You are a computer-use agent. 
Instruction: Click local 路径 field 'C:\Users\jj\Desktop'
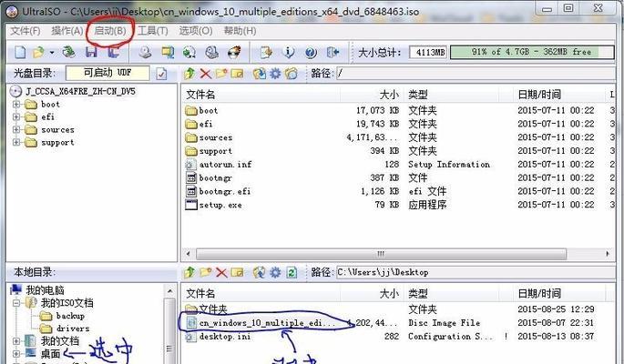pyautogui.click(x=476, y=272)
